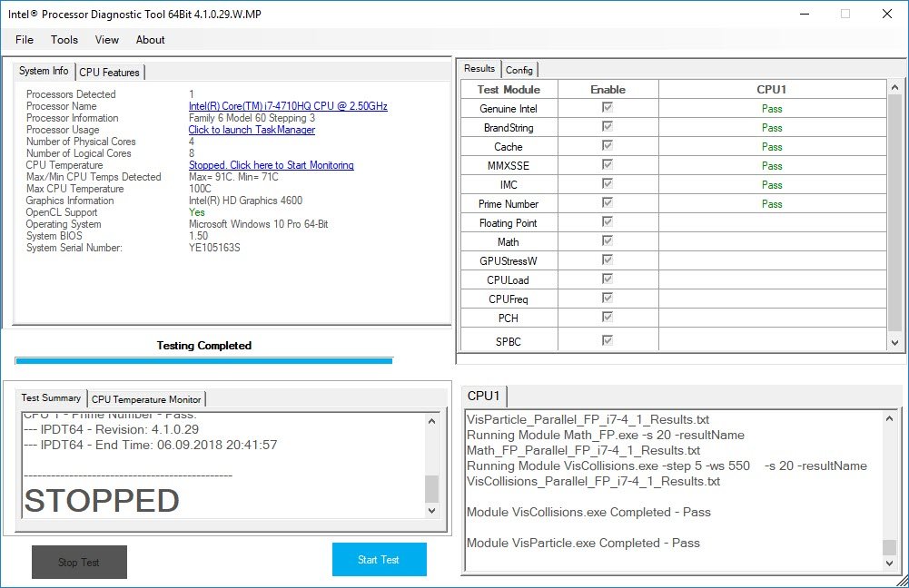
Task: Click the CPU1 results column header
Action: (772, 90)
